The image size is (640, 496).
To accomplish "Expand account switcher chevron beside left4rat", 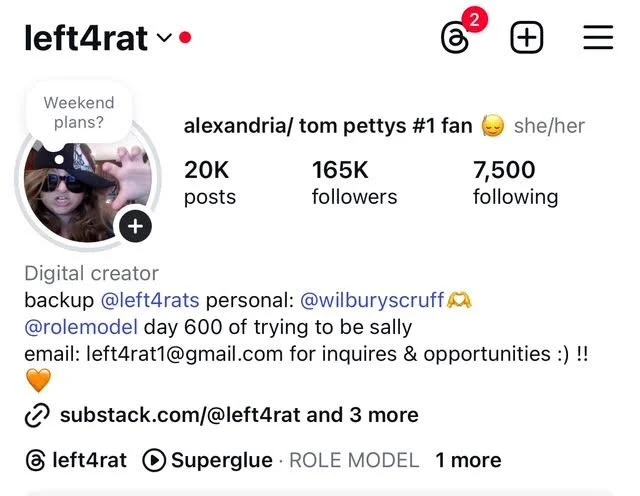I will pyautogui.click(x=164, y=38).
